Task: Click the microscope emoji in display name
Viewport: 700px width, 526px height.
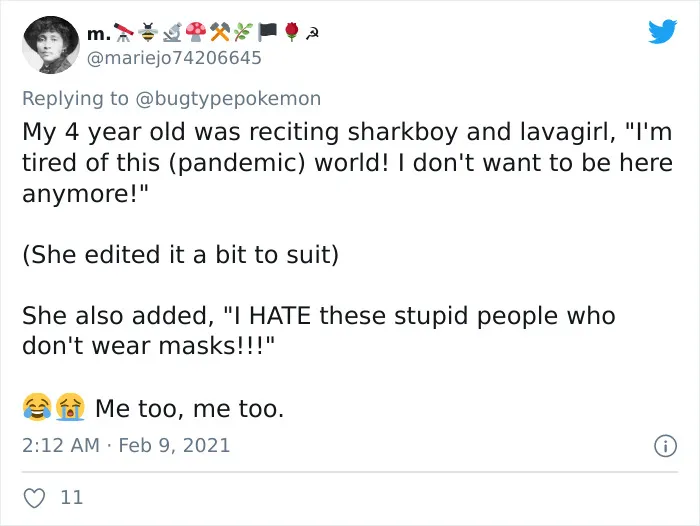Action: [172, 32]
